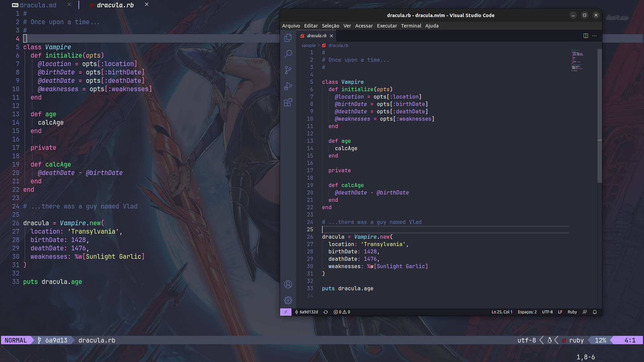Maximize the VS Code window
The image size is (644, 362).
tap(585, 15)
